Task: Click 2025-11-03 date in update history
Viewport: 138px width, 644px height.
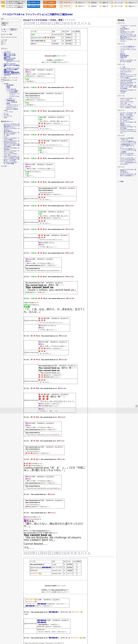Action: 121,136
